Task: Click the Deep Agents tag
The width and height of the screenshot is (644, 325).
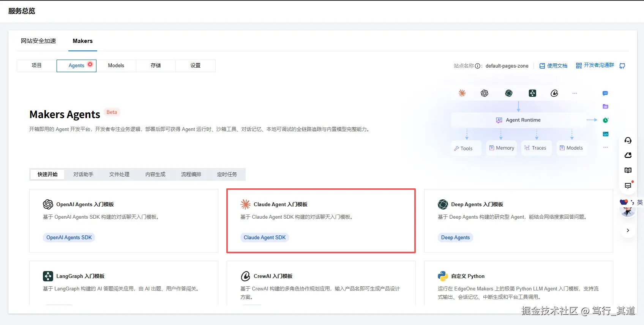Action: [455, 237]
